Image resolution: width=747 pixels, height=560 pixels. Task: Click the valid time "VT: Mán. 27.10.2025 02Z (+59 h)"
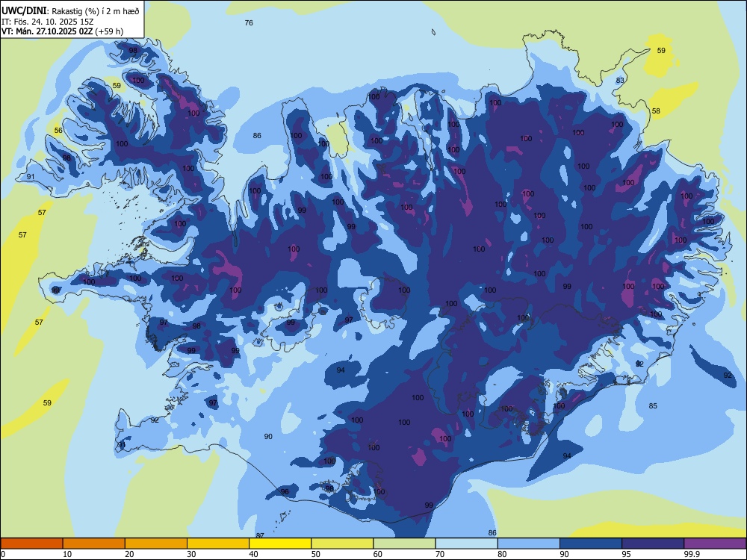[62, 31]
